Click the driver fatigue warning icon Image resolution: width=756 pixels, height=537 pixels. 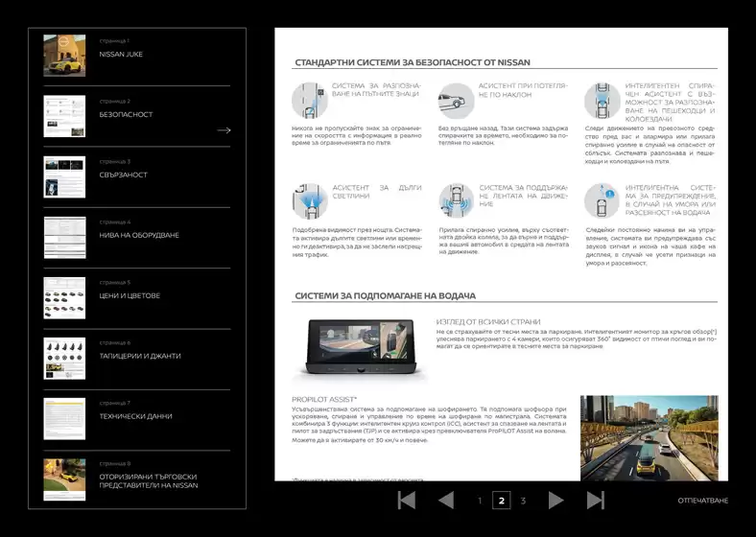[x=602, y=201]
